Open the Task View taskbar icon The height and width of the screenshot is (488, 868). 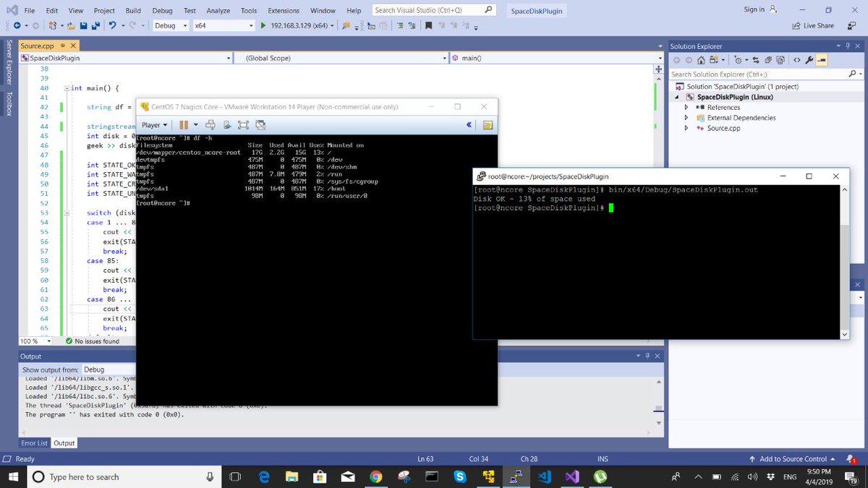[235, 476]
